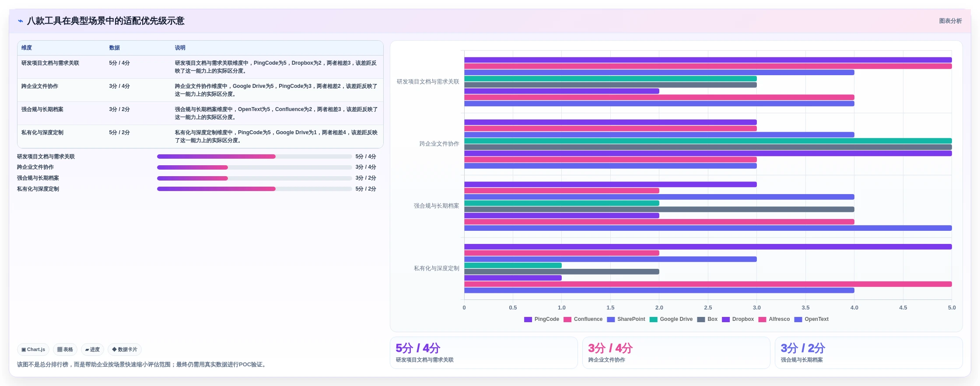Toggle the Box legend entry
This screenshot has width=980, height=386.
coord(707,319)
